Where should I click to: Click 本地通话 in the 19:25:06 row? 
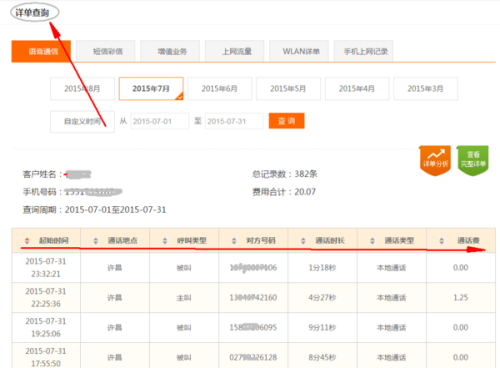pos(391,328)
